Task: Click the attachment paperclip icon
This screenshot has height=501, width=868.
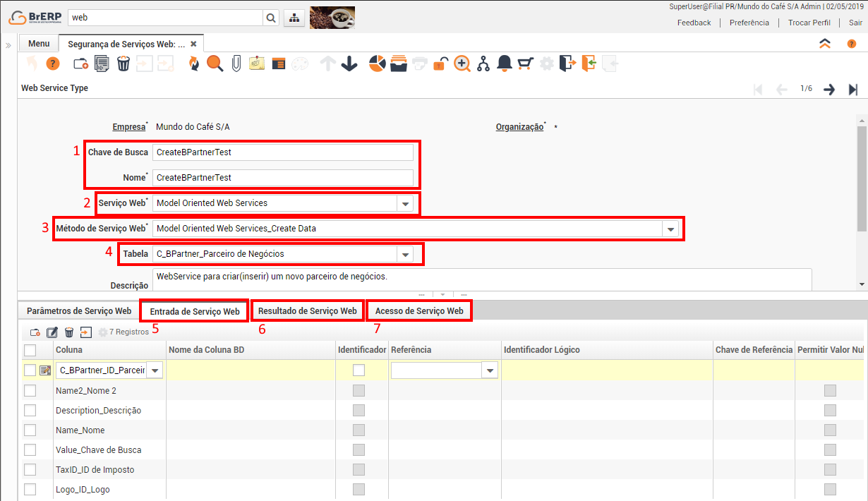Action: click(x=236, y=64)
